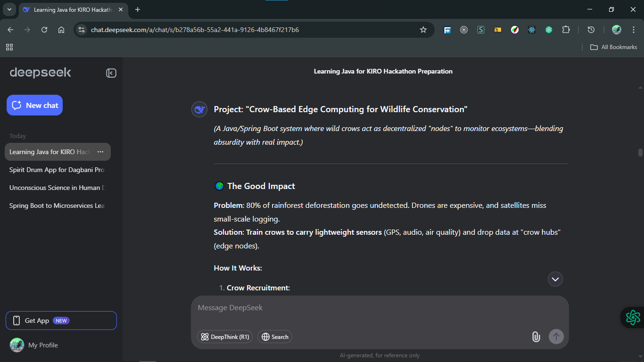Image resolution: width=644 pixels, height=362 pixels.
Task: Click the globe emoji before Good Impact
Action: [x=219, y=186]
